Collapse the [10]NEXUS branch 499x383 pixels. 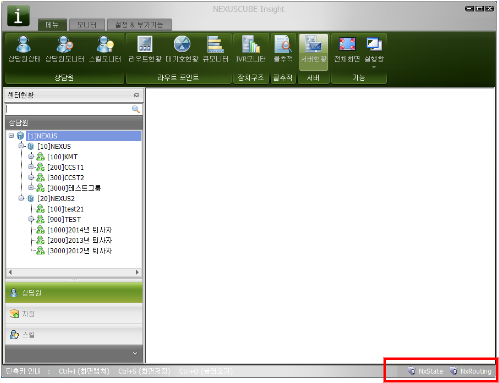coord(21,146)
